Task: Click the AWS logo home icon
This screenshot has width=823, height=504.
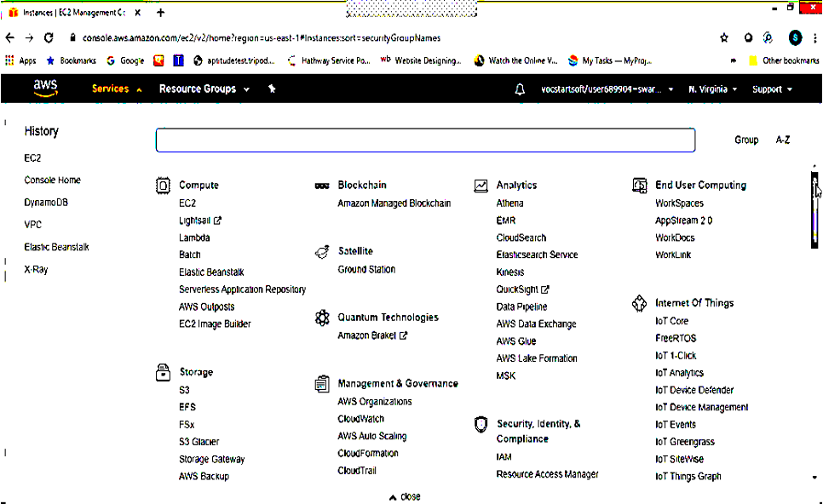Action: [45, 89]
